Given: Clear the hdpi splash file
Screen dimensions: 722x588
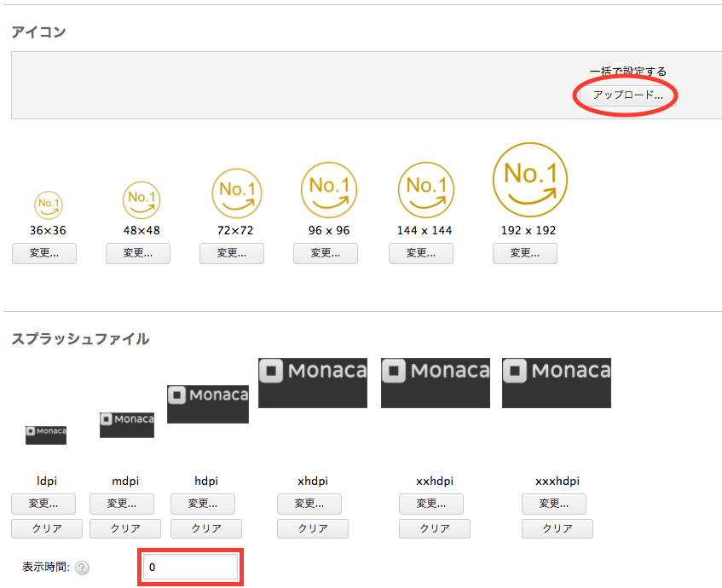Looking at the screenshot, I should click(x=206, y=528).
